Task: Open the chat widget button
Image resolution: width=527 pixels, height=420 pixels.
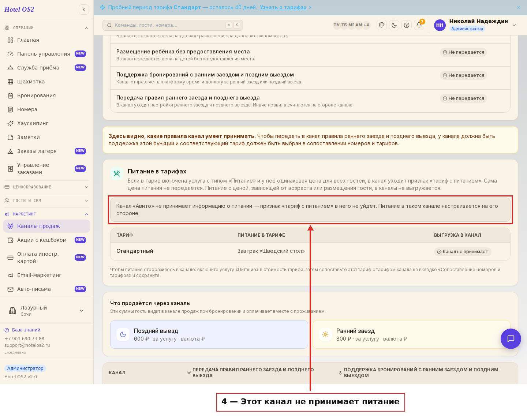Action: point(511,338)
